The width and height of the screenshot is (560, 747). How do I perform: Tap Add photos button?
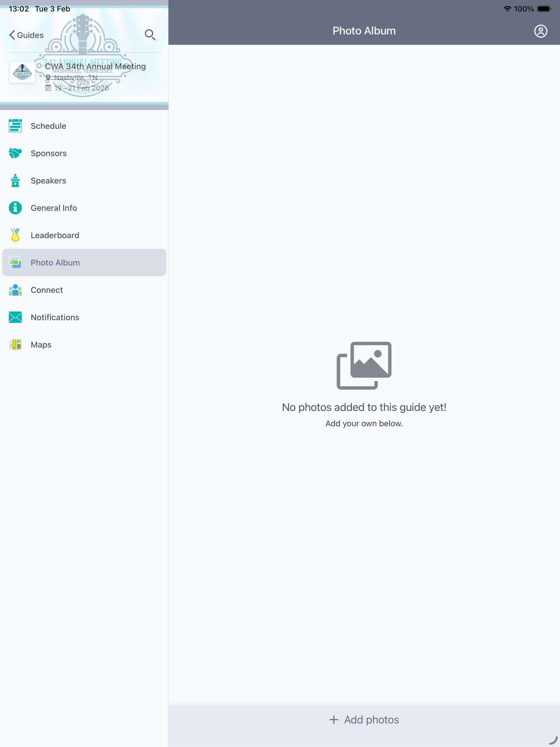pyautogui.click(x=364, y=720)
